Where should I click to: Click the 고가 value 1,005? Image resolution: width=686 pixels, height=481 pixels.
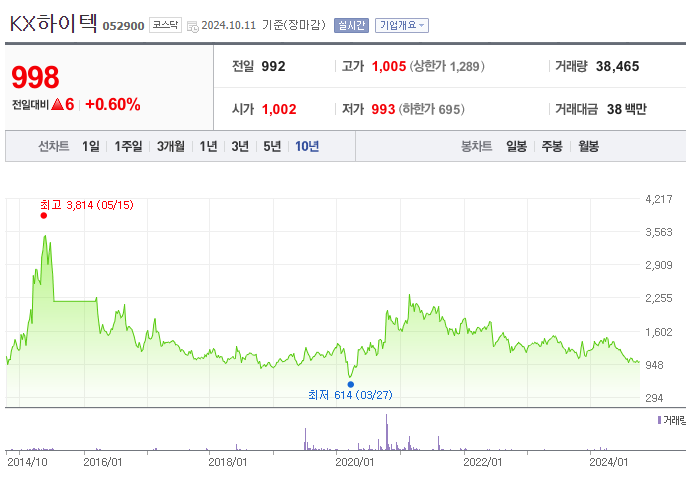(389, 66)
